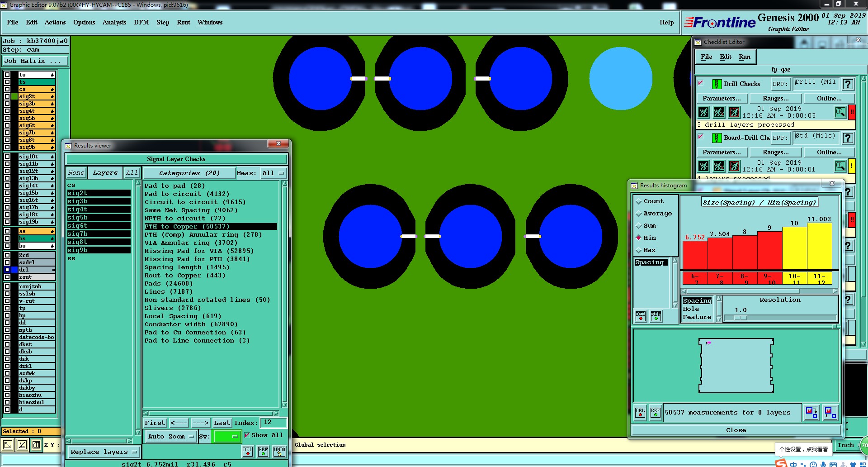Screen dimensions: 868x467
Task: Click Ranges... for Board-Drill Checks
Action: (x=776, y=152)
